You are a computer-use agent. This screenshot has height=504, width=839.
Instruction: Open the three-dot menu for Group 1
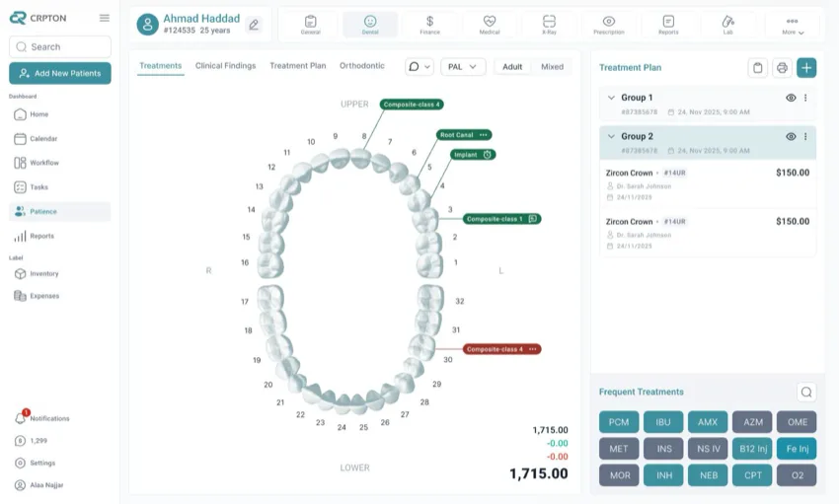(805, 98)
